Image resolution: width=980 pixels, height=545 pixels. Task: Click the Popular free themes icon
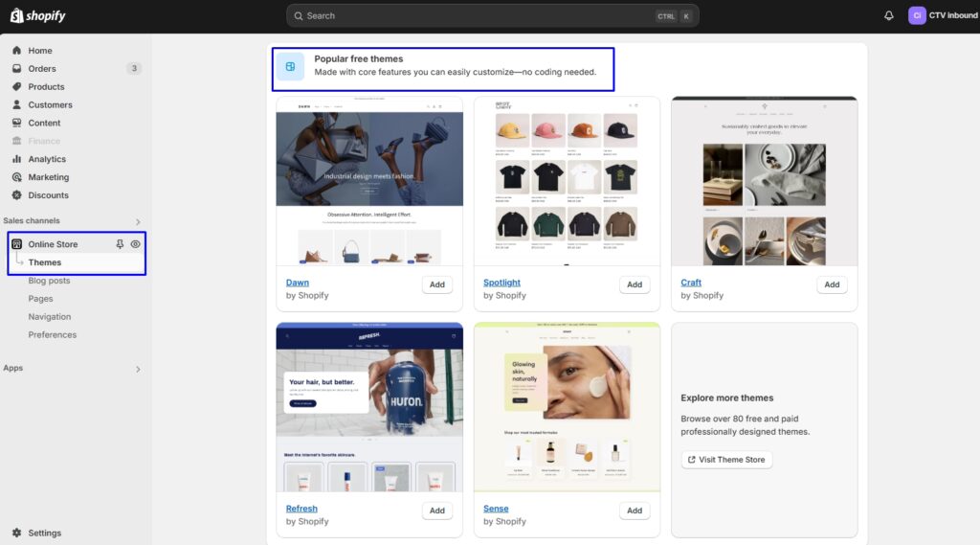pos(291,66)
